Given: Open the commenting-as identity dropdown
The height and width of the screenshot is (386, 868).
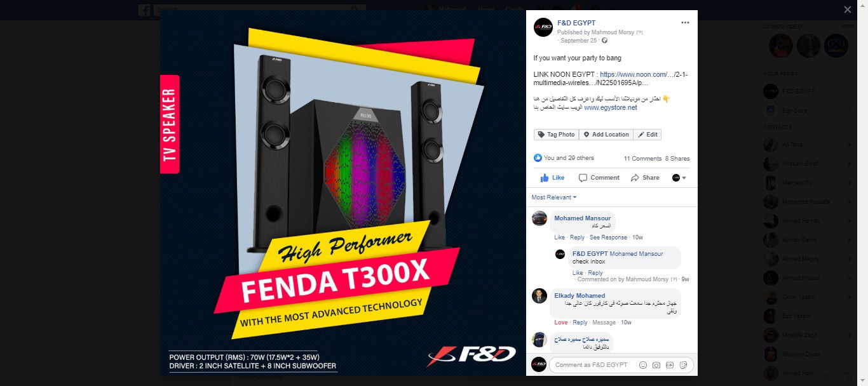Looking at the screenshot, I should [x=679, y=178].
